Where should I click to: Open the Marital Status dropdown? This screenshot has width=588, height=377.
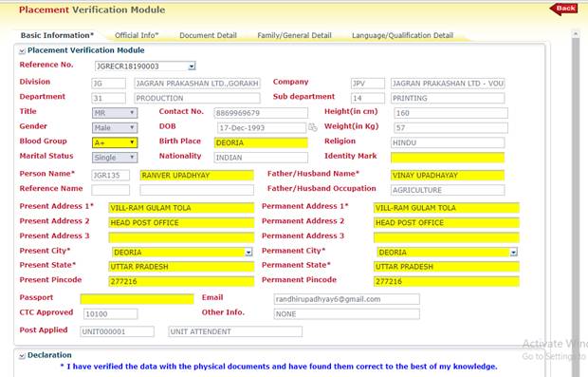[115, 158]
